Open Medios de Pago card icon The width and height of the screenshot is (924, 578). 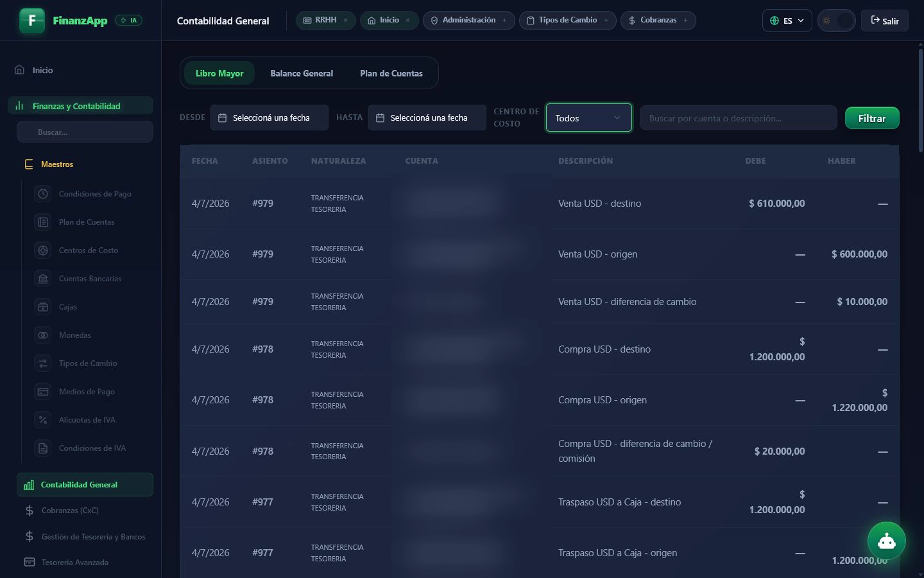pos(43,392)
